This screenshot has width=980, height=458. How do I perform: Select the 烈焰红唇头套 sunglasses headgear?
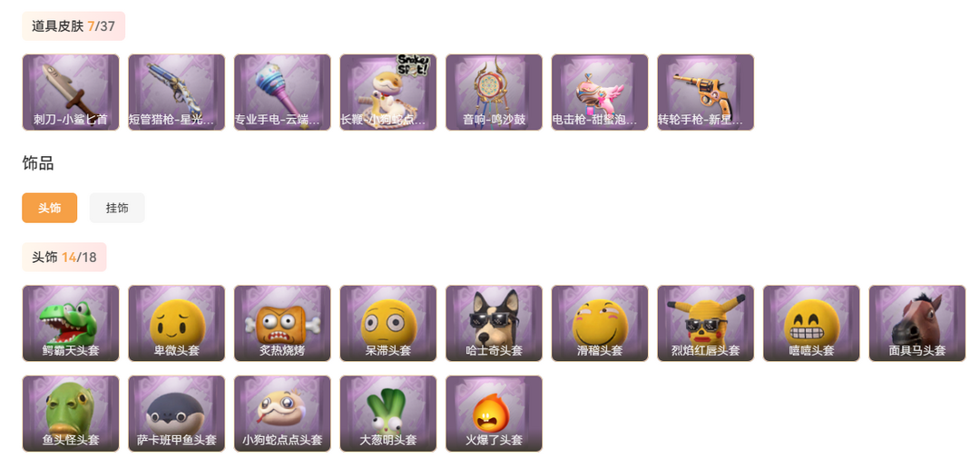point(706,324)
